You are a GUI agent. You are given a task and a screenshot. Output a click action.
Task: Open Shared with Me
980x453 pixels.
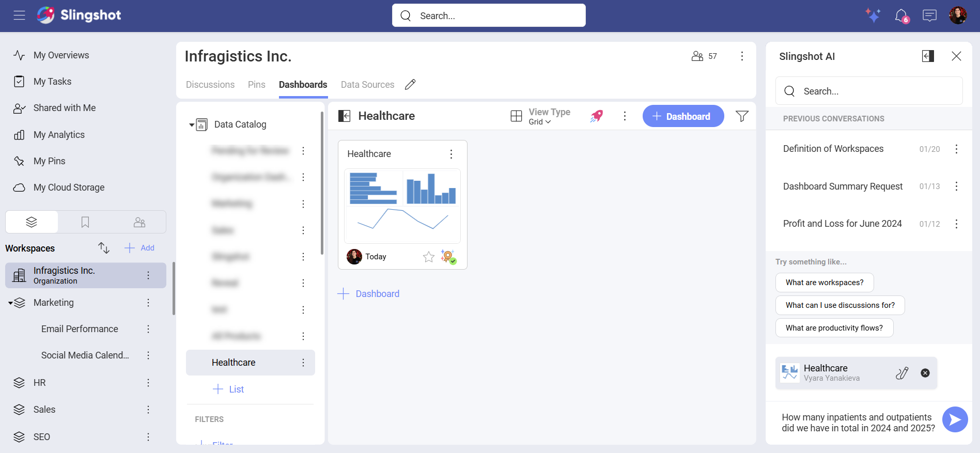65,108
